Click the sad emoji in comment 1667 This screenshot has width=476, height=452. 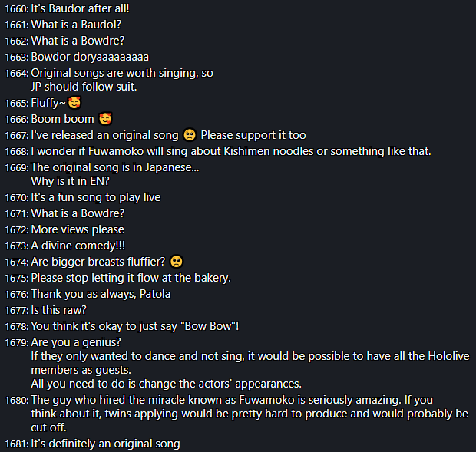(190, 135)
